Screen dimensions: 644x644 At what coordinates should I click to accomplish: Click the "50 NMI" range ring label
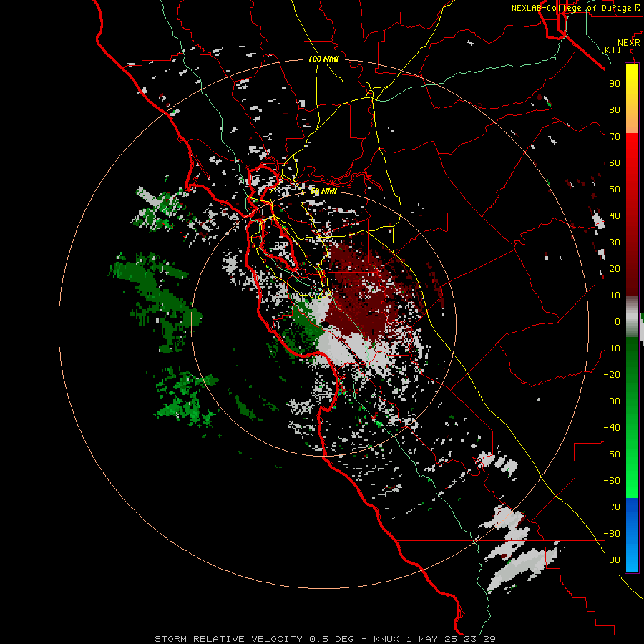click(x=323, y=191)
